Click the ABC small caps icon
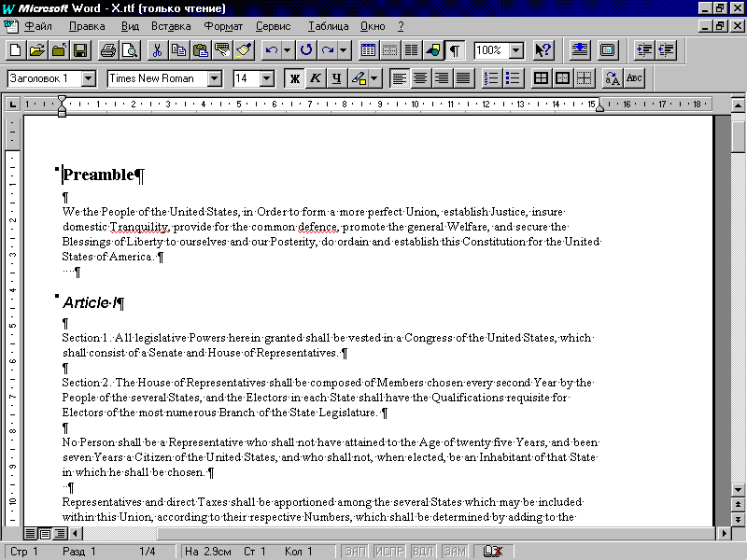 634,78
